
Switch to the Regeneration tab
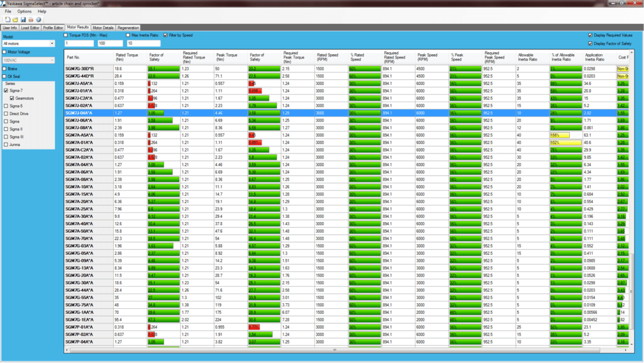pos(128,28)
